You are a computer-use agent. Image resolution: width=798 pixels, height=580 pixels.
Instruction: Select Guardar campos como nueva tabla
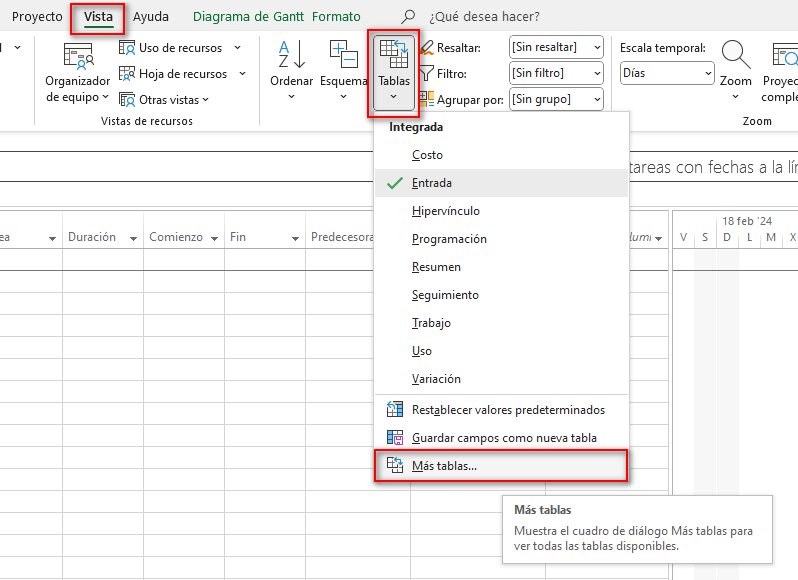click(504, 438)
